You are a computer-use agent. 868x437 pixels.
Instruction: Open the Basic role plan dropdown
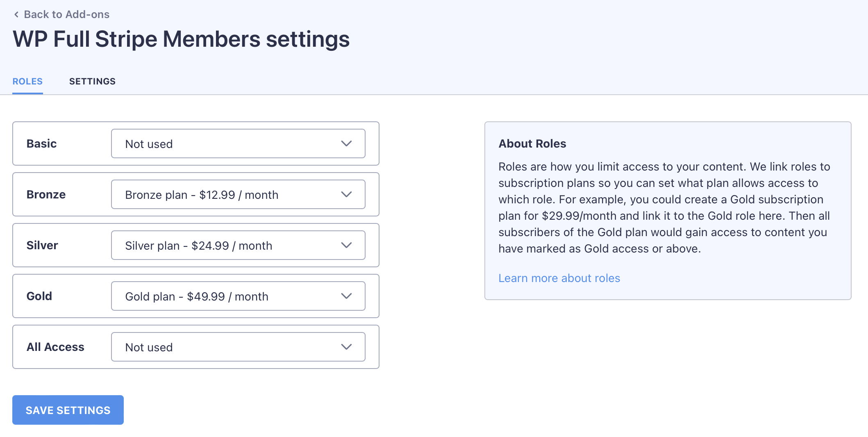[238, 144]
